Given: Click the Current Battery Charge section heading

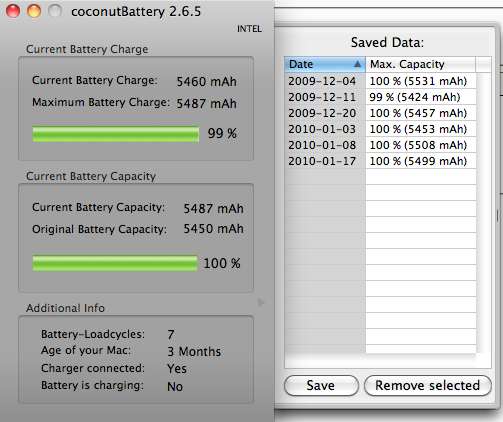Looking at the screenshot, I should tap(87, 49).
